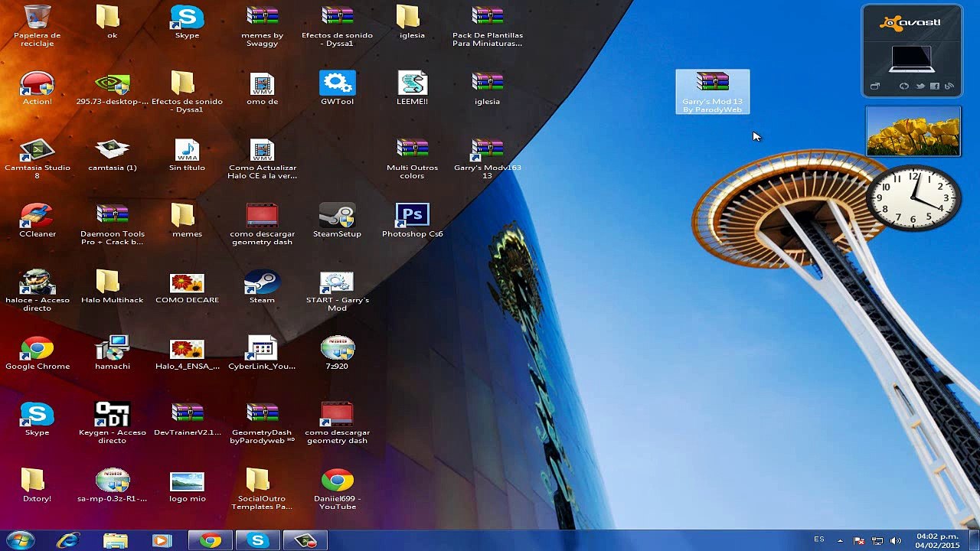Open Papelera de reciclaje on the desktop
This screenshot has height=551, width=980.
pos(37,25)
